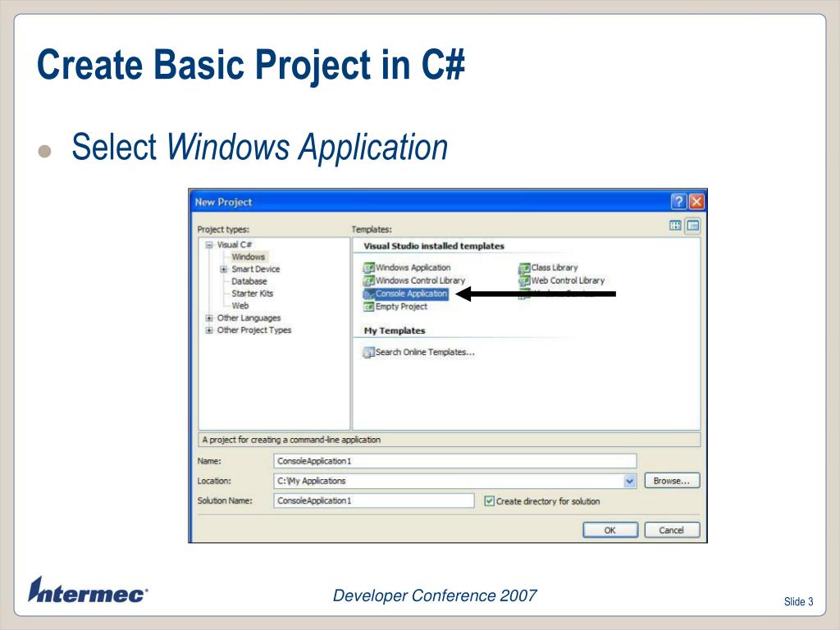This screenshot has height=630, width=840.
Task: Click the OK button
Action: coord(610,530)
